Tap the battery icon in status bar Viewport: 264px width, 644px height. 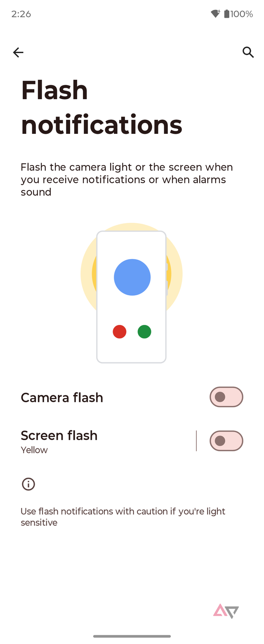point(226,14)
